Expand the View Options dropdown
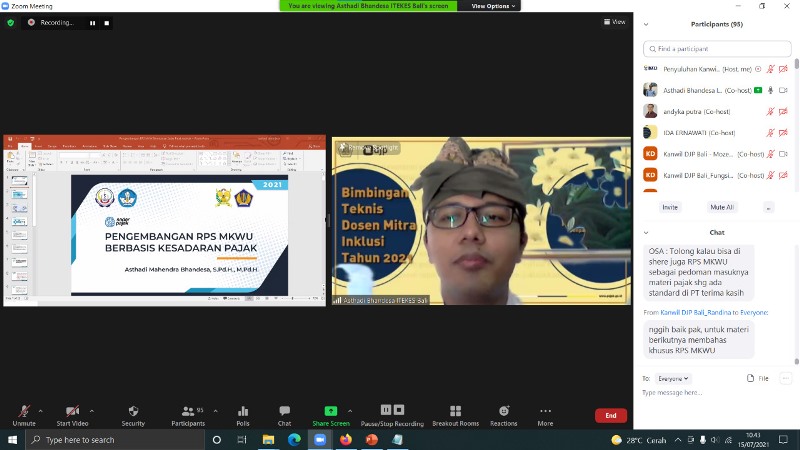800x450 pixels. (494, 6)
